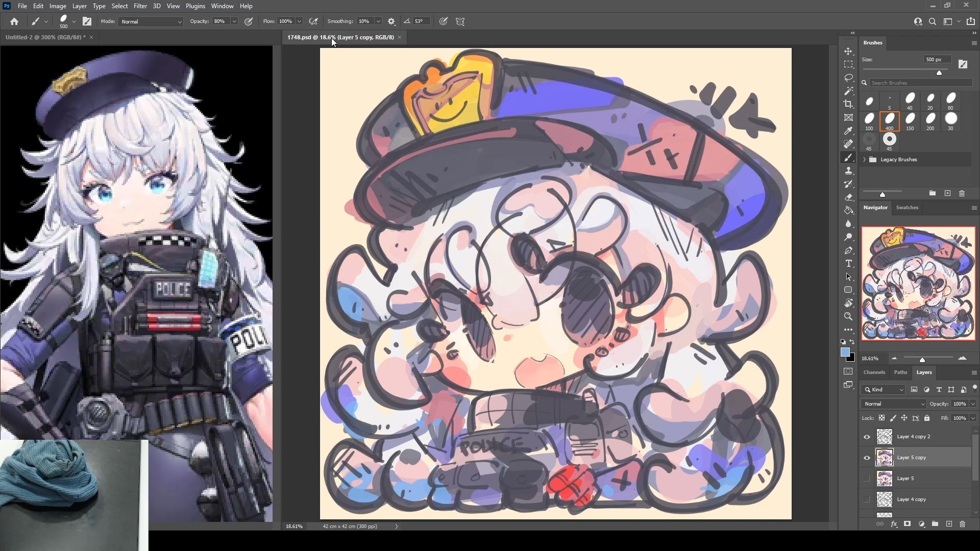This screenshot has width=980, height=551.
Task: Open the Plugins menu
Action: (x=195, y=6)
